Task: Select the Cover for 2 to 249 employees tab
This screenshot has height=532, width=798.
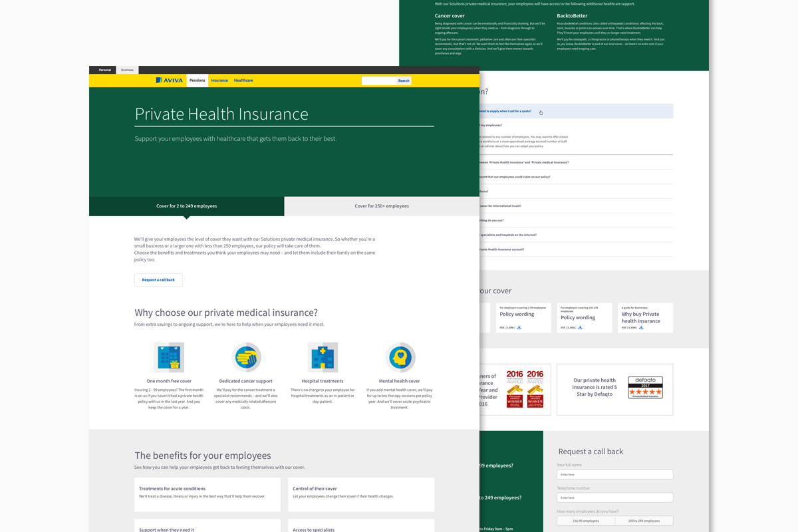Action: point(187,206)
